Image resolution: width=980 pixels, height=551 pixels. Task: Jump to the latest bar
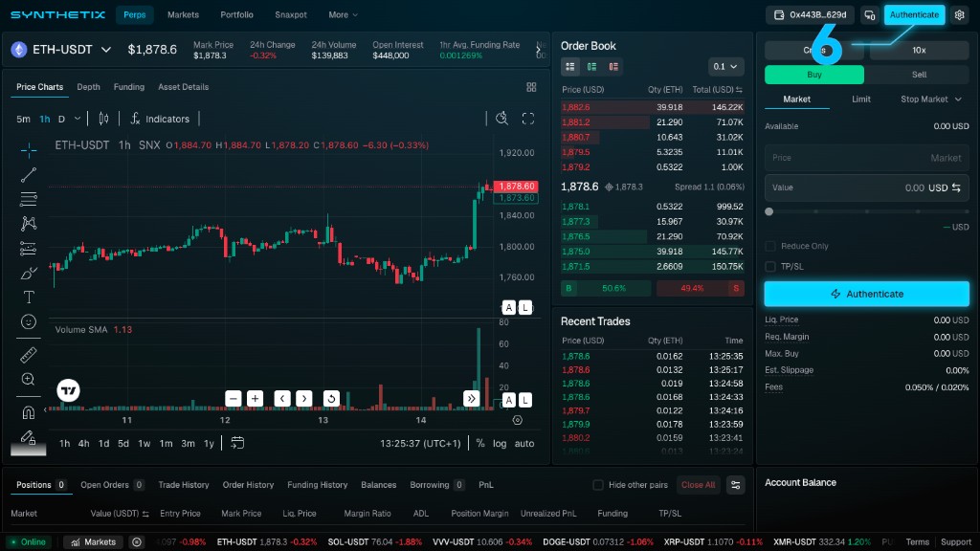pos(471,399)
